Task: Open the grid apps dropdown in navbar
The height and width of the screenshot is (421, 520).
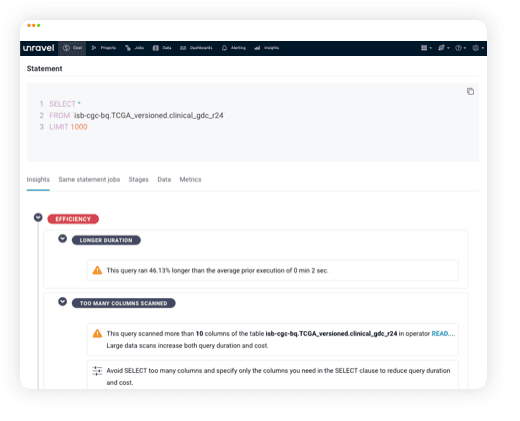Action: [426, 48]
